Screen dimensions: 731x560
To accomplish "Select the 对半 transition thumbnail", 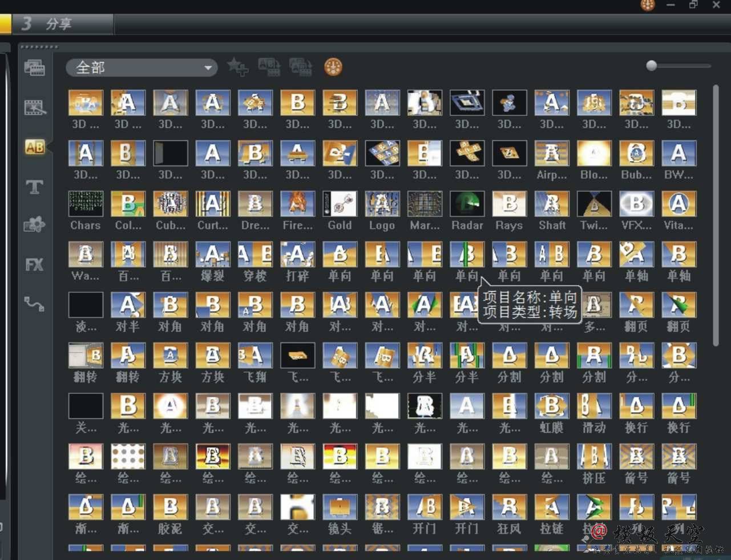I will click(x=128, y=305).
